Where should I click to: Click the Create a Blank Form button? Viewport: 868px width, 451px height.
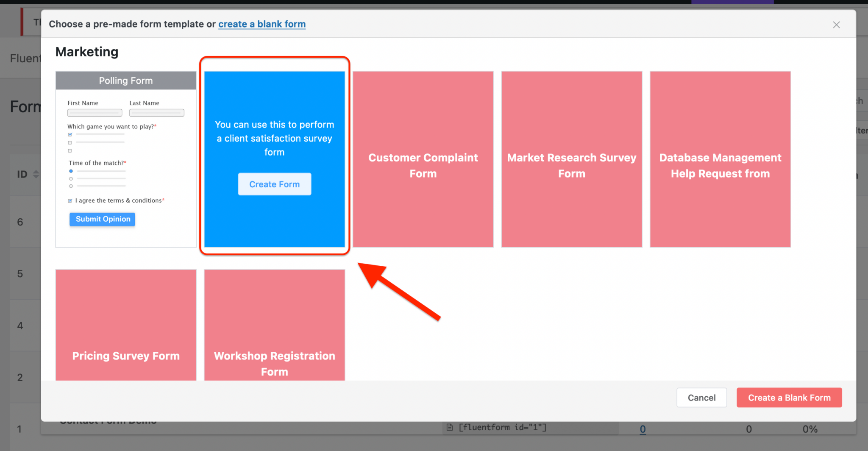coord(789,398)
